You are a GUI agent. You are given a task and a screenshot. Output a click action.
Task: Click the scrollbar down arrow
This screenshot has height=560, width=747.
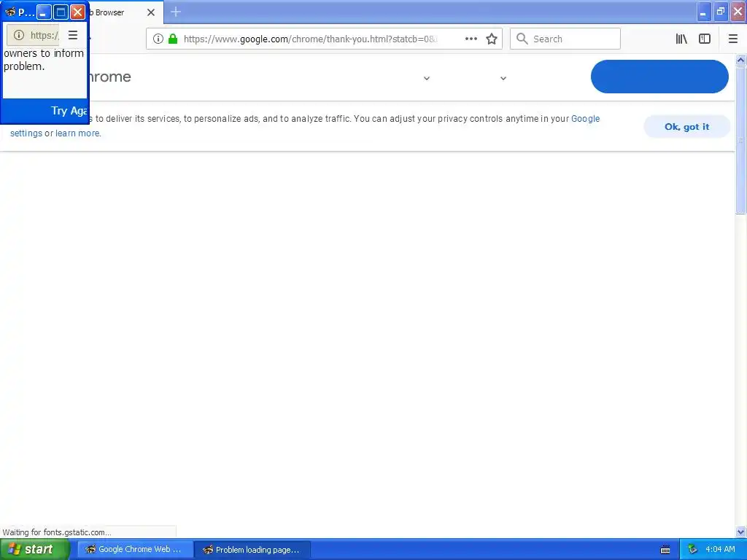pyautogui.click(x=741, y=532)
